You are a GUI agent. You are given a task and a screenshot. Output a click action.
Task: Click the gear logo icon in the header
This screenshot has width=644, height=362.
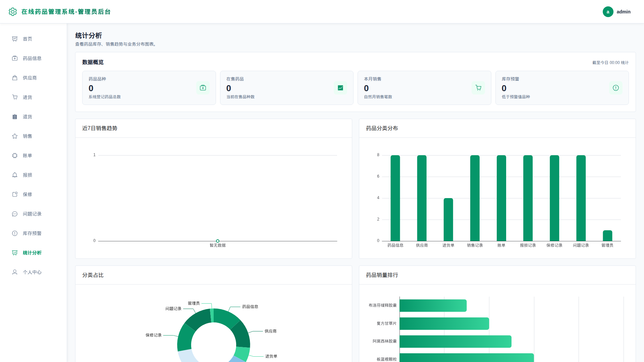(13, 12)
